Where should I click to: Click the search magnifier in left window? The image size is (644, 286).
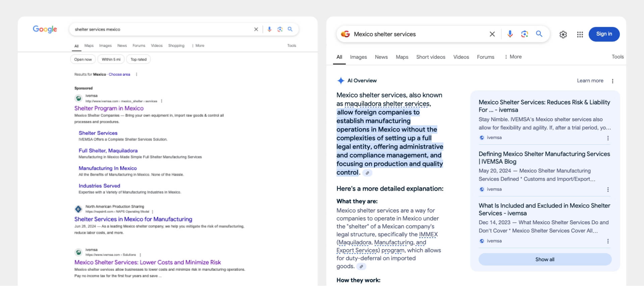click(290, 29)
